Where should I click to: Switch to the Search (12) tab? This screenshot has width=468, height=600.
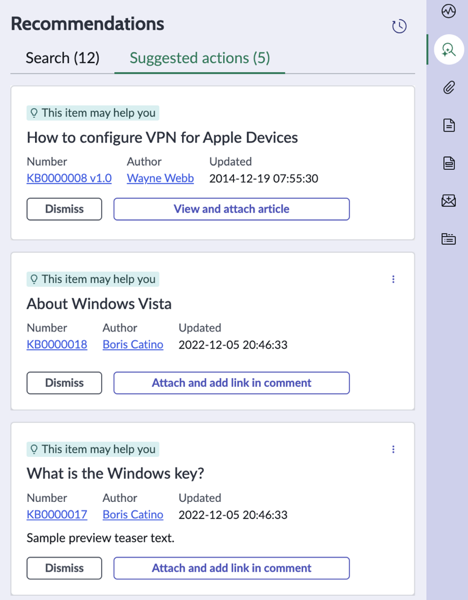point(63,58)
